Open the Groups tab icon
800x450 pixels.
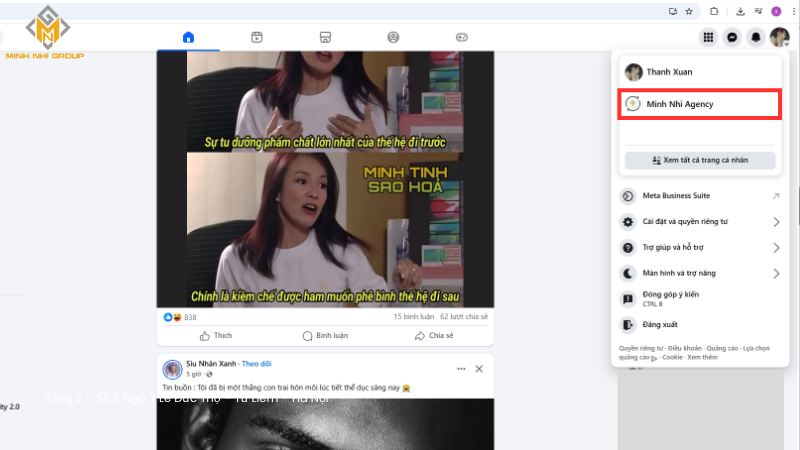tap(393, 37)
